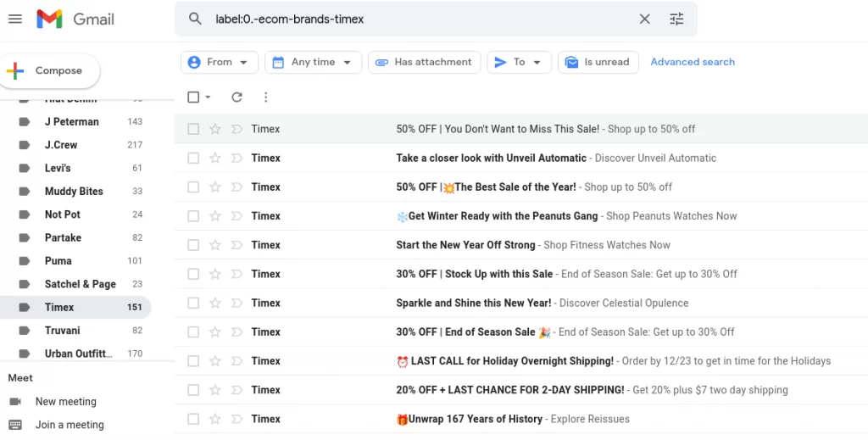Click the Puma label tag icon
Image resolution: width=868 pixels, height=440 pixels.
(x=25, y=261)
